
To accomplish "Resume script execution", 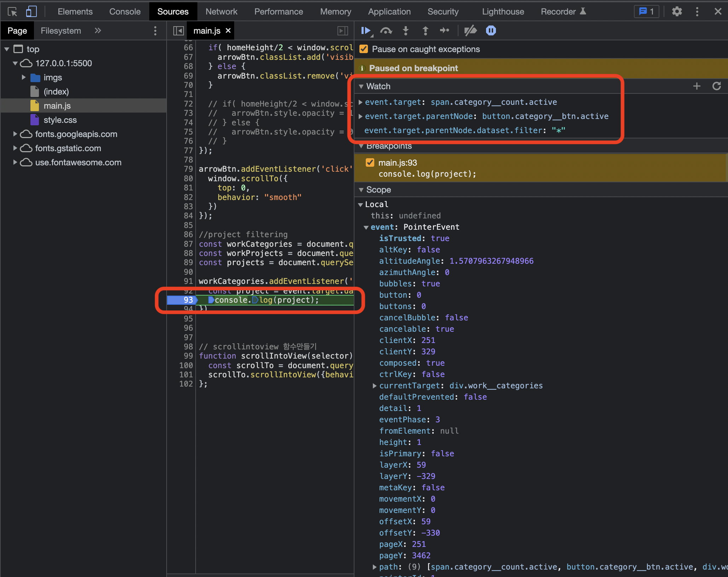I will (366, 31).
